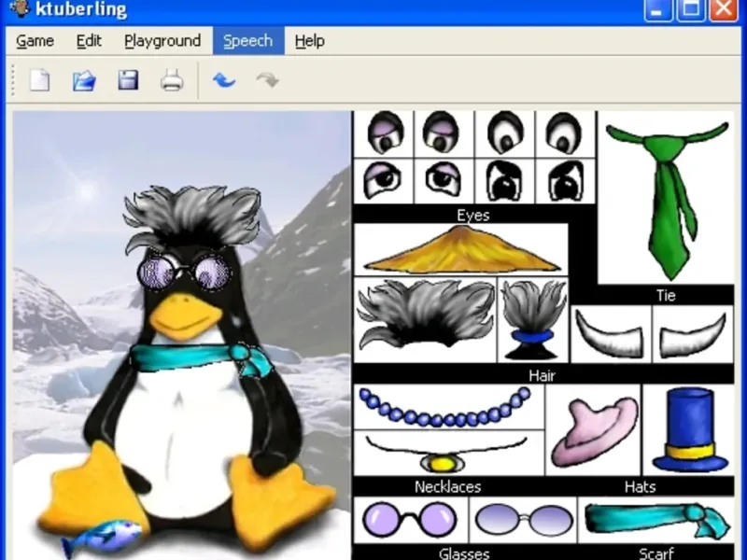Pick the blue bead necklace
The height and width of the screenshot is (560, 747).
click(445, 407)
